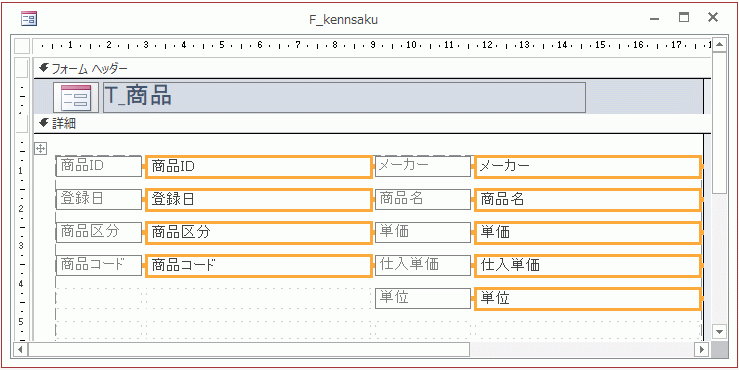Click the horizontal ruler at the 5 mark

coord(222,46)
